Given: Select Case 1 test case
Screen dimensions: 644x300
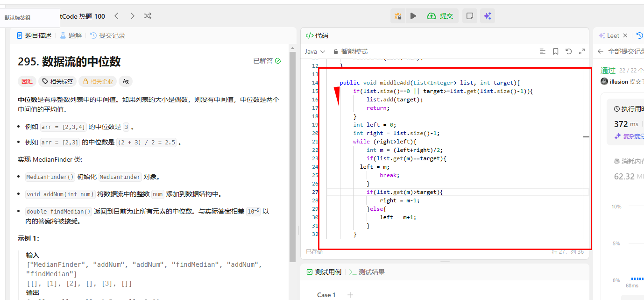Looking at the screenshot, I should coord(326,295).
